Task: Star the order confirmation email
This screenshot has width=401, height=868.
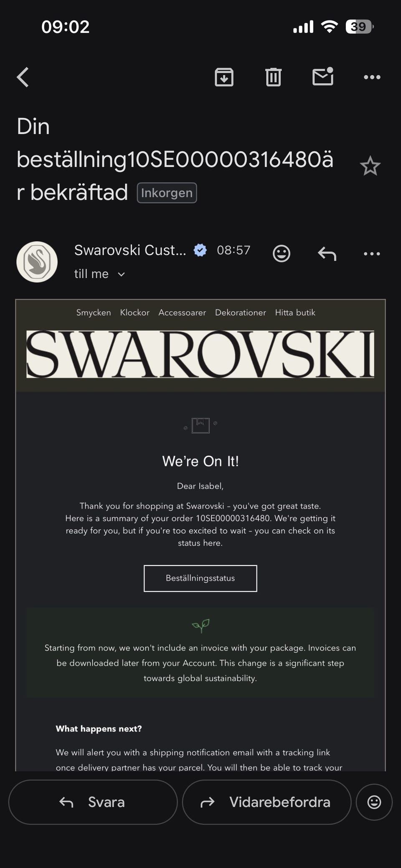Action: pos(370,166)
